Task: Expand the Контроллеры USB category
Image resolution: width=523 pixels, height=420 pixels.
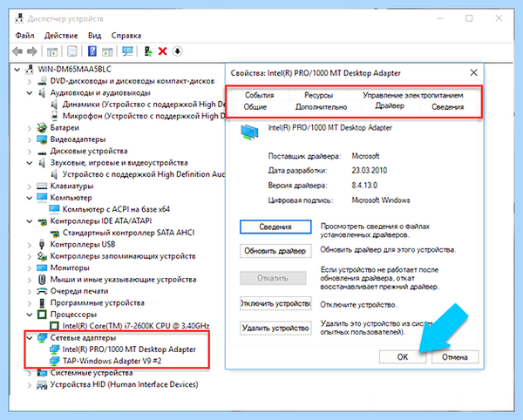Action: pos(30,245)
